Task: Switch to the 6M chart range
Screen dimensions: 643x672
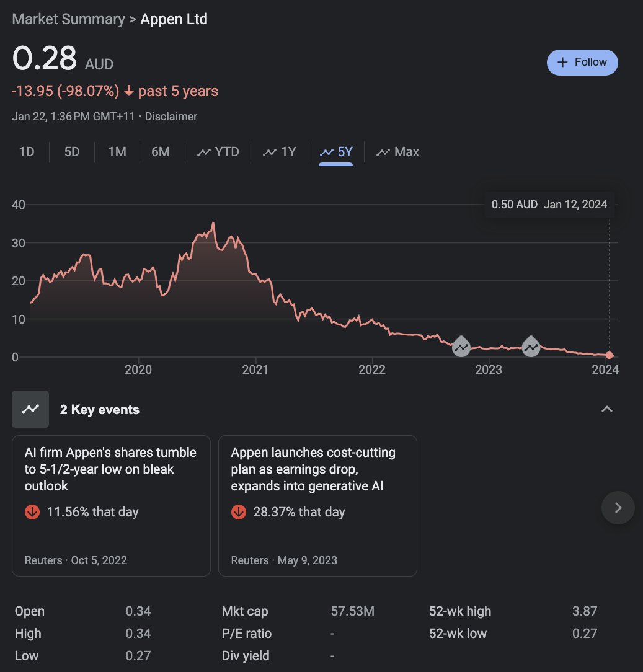Action: pos(161,152)
